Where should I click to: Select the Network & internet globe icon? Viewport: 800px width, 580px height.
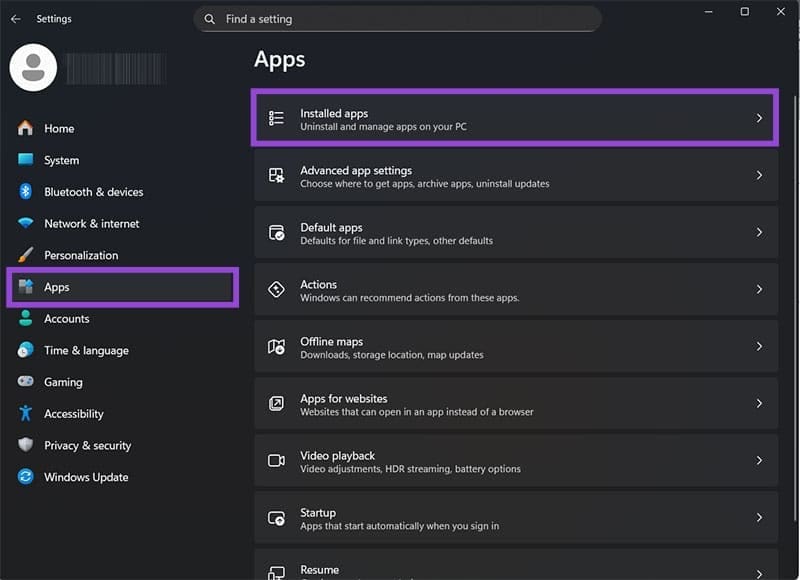pos(25,223)
